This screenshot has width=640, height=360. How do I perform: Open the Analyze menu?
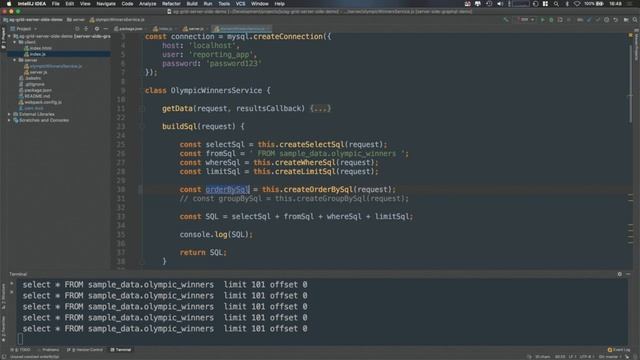pyautogui.click(x=147, y=4)
